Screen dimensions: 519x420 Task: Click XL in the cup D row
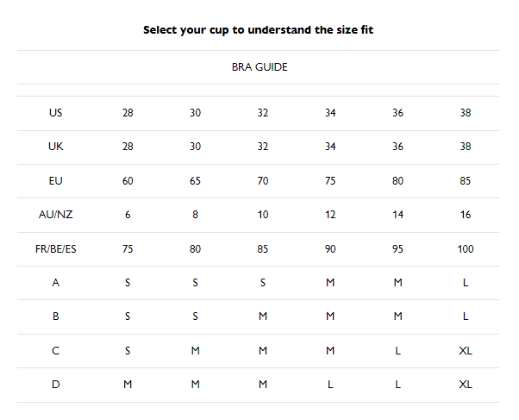click(466, 385)
